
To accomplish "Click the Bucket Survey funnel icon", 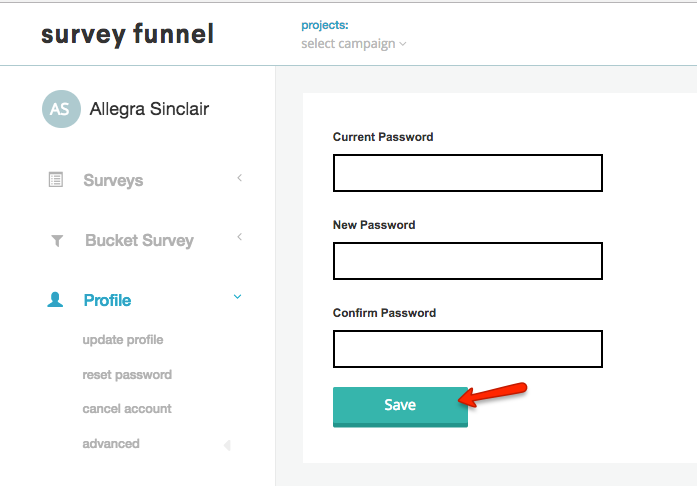I will coord(57,240).
